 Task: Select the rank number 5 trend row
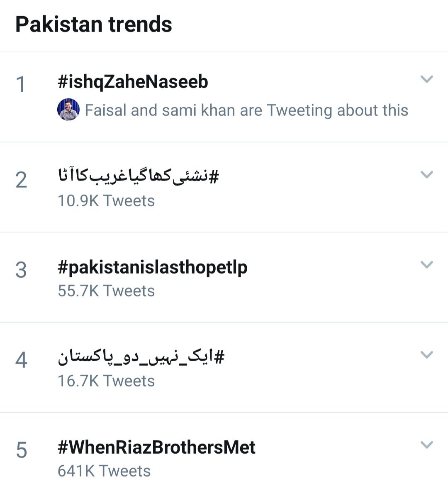21,450
